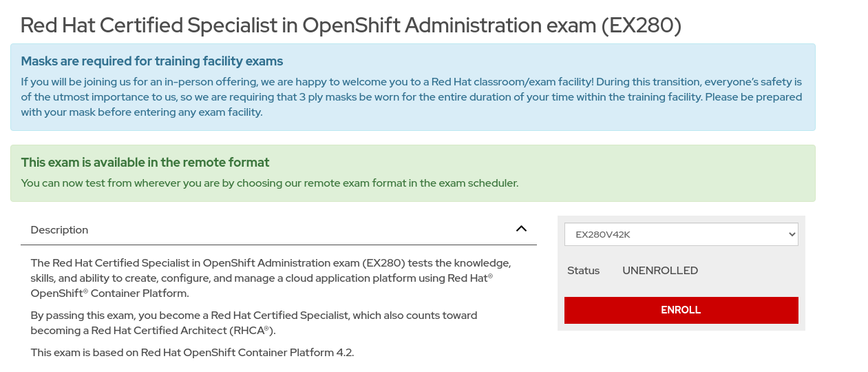868x372 pixels.
Task: Click the sentence about OpenShift Container Platform 4.2
Action: pos(192,353)
